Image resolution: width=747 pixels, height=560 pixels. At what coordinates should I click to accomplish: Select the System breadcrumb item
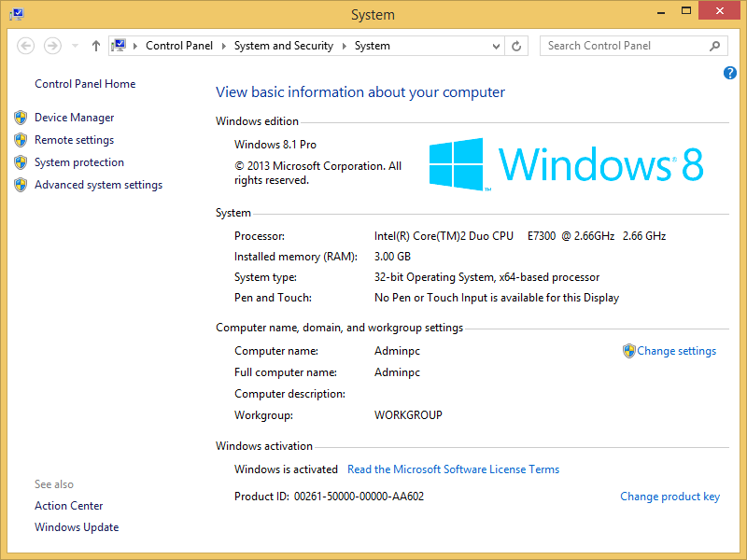click(372, 46)
